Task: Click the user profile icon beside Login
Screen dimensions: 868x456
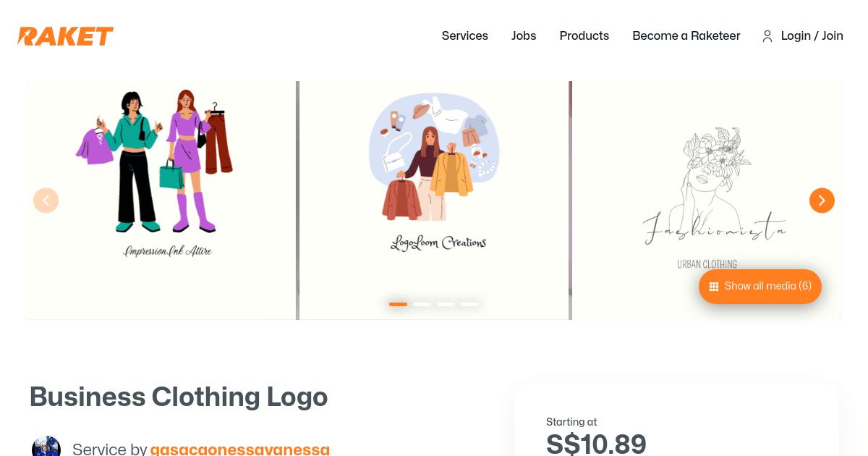Action: point(767,35)
